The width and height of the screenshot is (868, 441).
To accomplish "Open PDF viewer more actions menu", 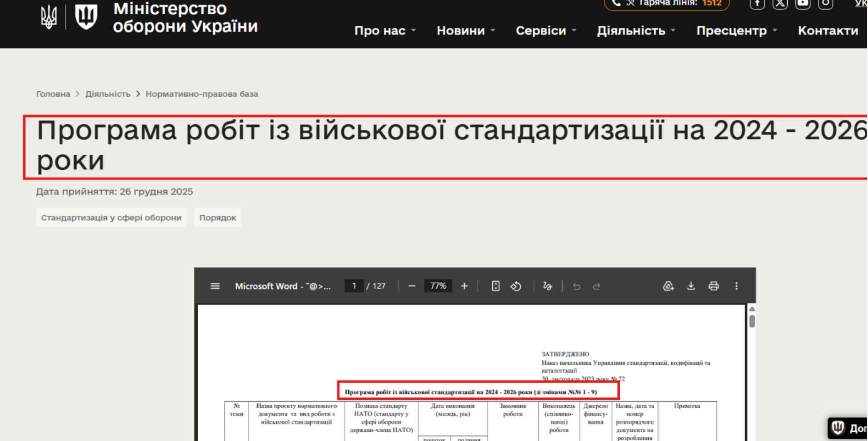I will pos(736,286).
